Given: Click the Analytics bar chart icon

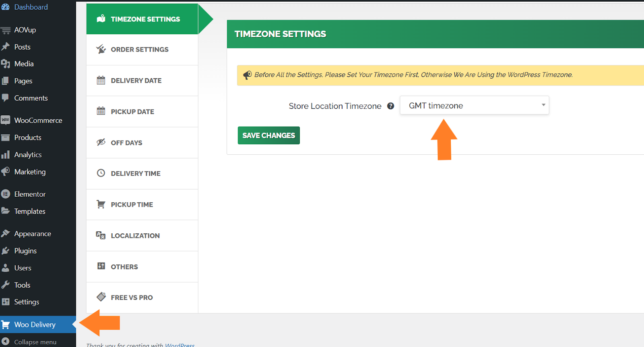Looking at the screenshot, I should pyautogui.click(x=5, y=155).
